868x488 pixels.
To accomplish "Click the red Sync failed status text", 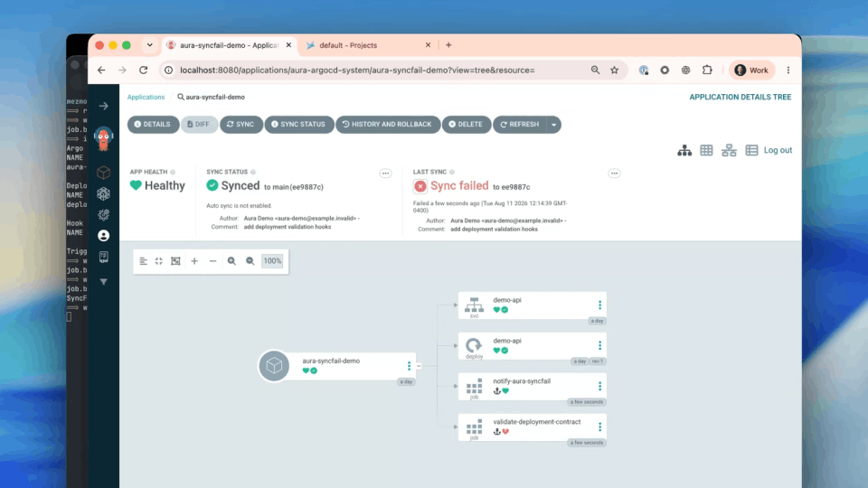I will (459, 186).
